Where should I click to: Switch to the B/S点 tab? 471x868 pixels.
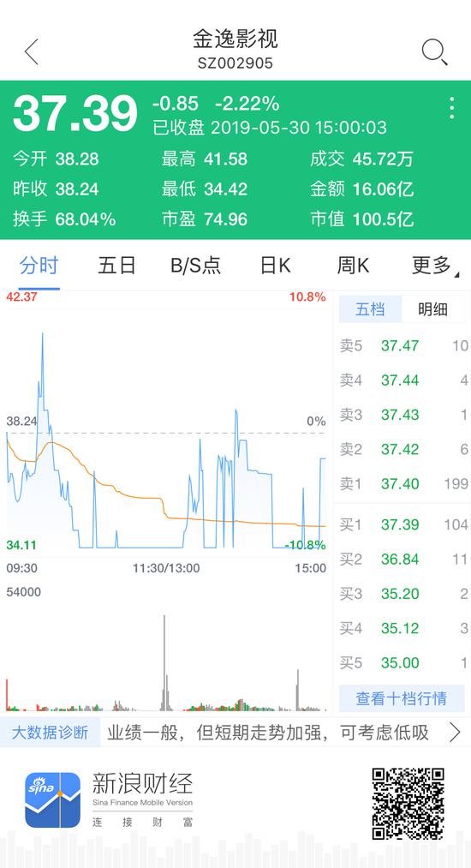(x=195, y=266)
